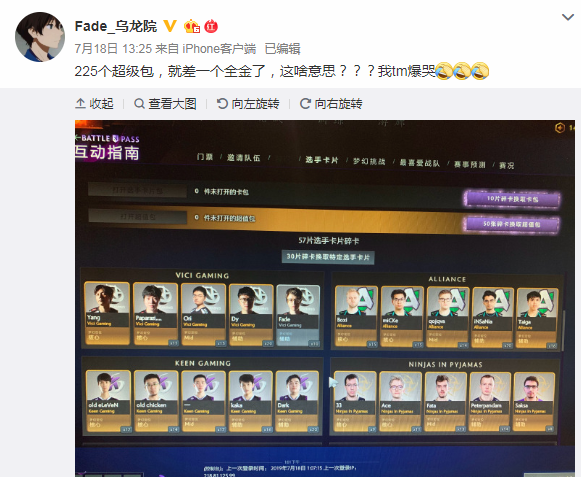Click the Fade_乌龙院 profile avatar
Image resolution: width=581 pixels, height=477 pixels.
click(x=40, y=37)
